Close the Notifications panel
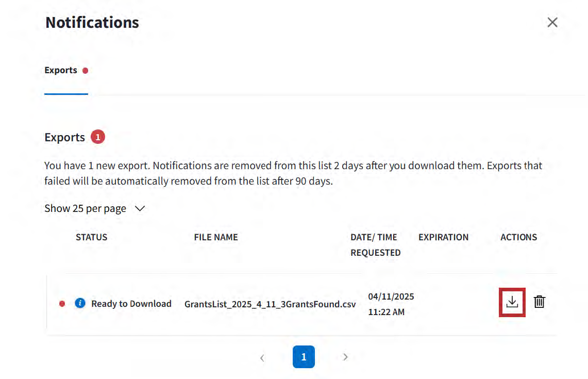The height and width of the screenshot is (379, 588). (x=552, y=22)
